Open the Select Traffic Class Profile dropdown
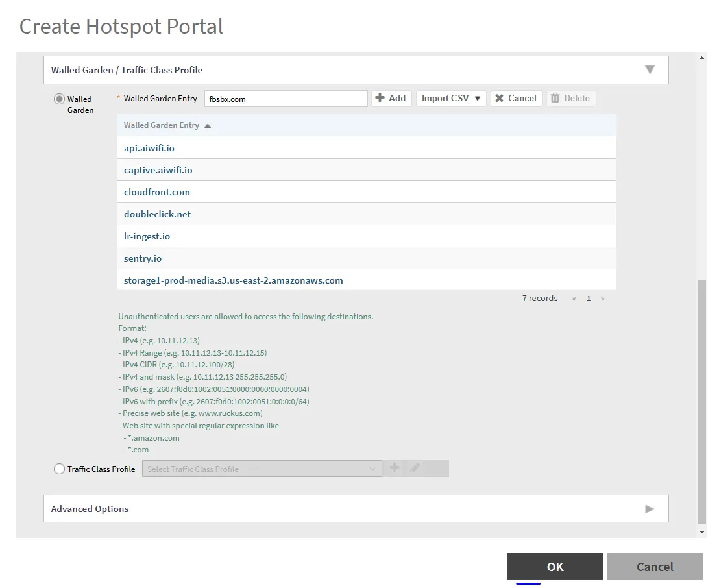 click(x=262, y=469)
